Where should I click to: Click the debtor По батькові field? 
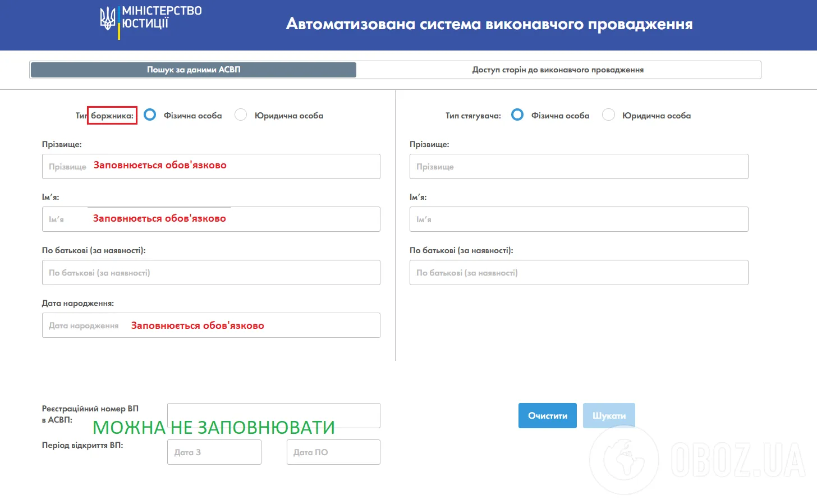(211, 272)
